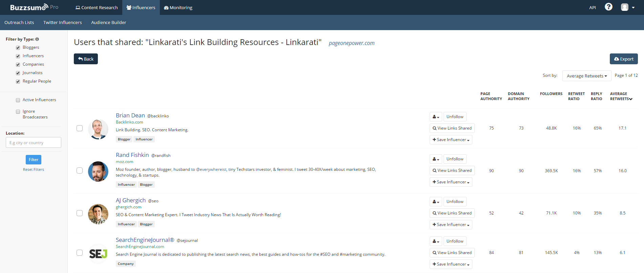Uncheck the Bloggers filter checkbox
Image resolution: width=644 pixels, height=273 pixels.
pyautogui.click(x=18, y=48)
